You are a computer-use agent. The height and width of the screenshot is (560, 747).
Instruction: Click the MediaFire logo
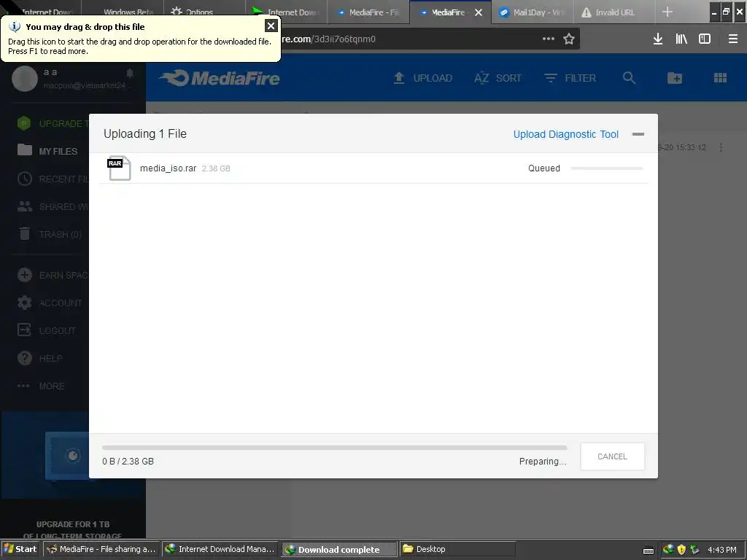click(x=219, y=78)
